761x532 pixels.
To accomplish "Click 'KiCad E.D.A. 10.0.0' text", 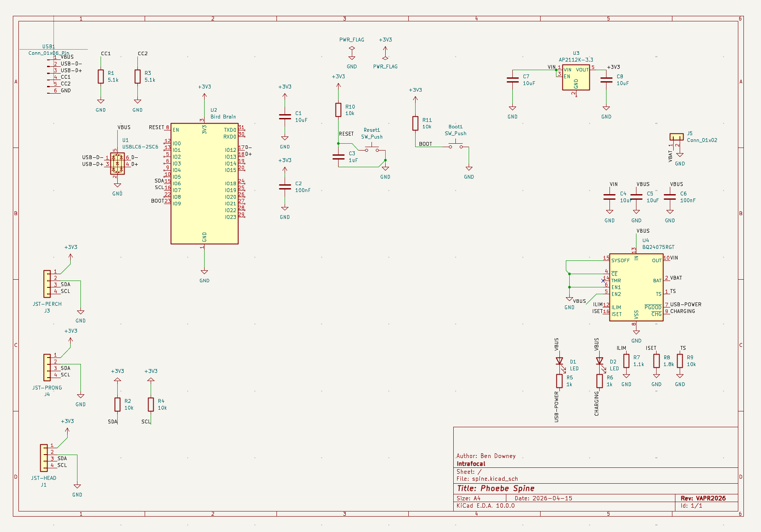I will [x=485, y=505].
